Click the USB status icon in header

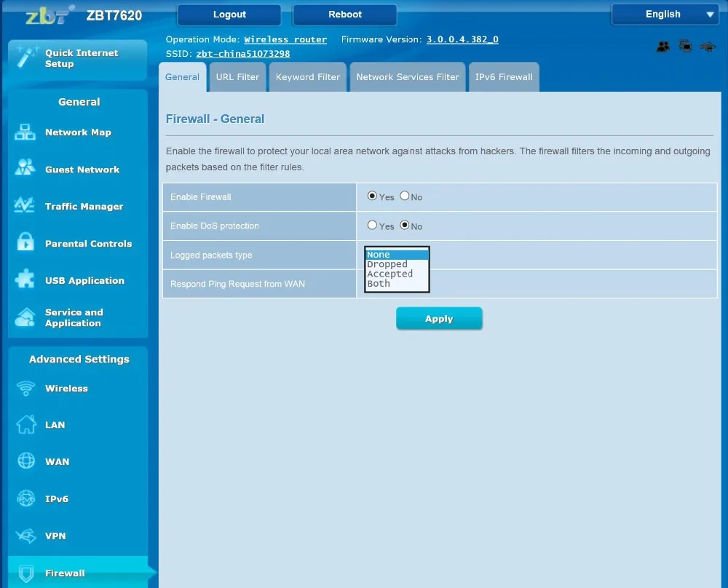coord(708,47)
